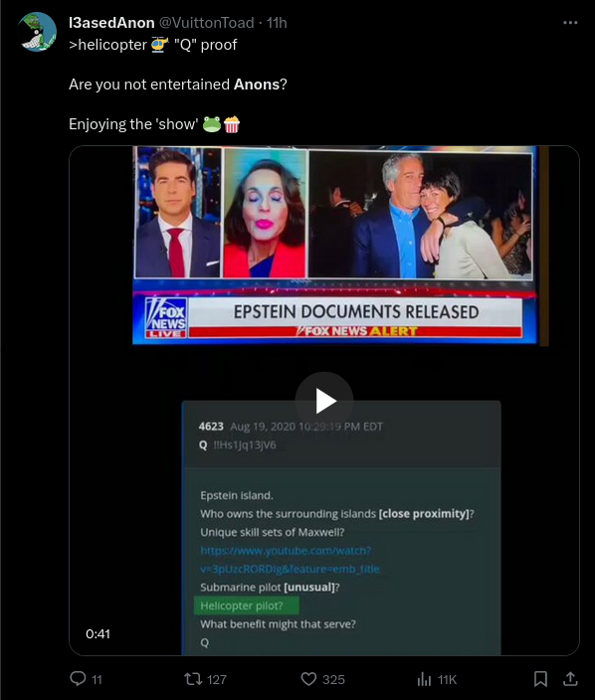Open the 11h timestamp link
The width and height of the screenshot is (595, 700).
277,22
